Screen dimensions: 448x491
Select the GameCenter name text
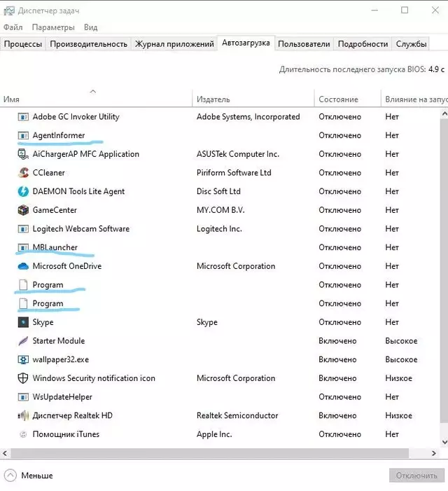coord(55,210)
